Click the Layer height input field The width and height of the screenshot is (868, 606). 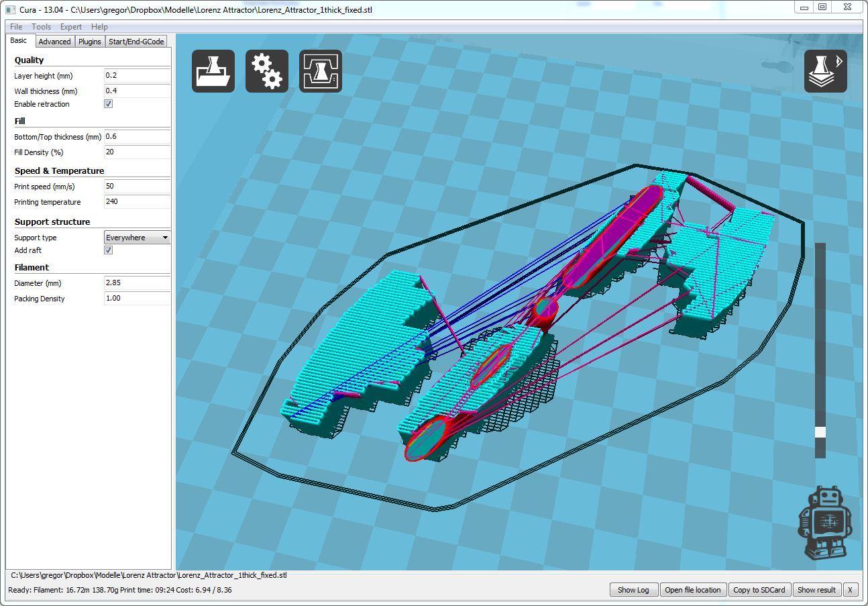138,76
